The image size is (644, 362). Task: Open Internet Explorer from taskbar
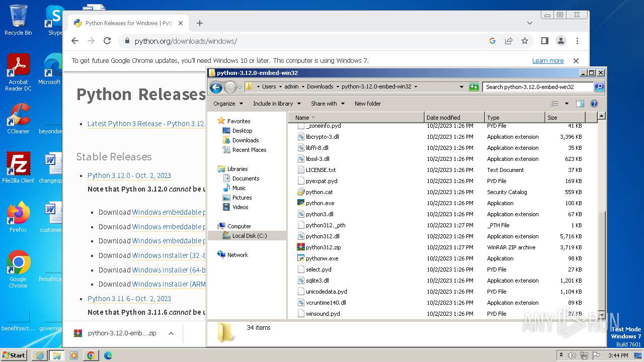coord(40,355)
